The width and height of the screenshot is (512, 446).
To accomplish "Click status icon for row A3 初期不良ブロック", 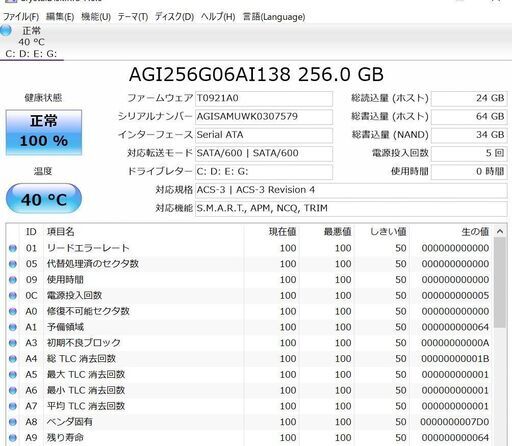I will tap(13, 343).
